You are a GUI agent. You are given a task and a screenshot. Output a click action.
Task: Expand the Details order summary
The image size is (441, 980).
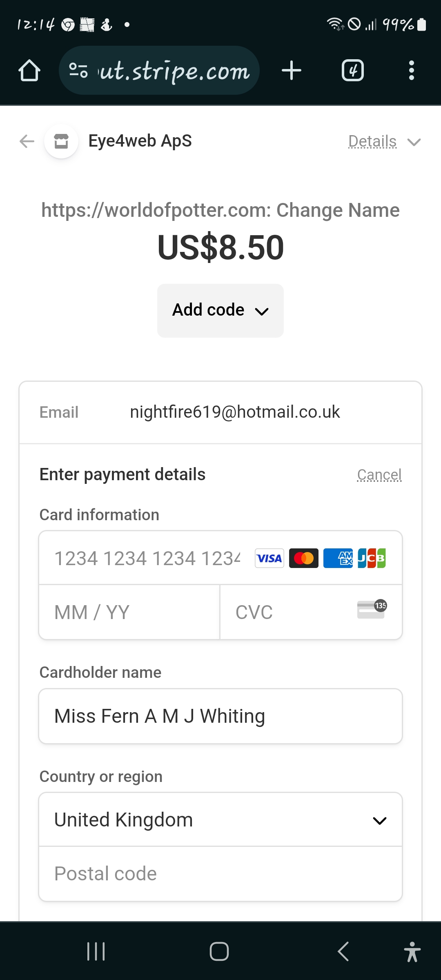coord(384,142)
